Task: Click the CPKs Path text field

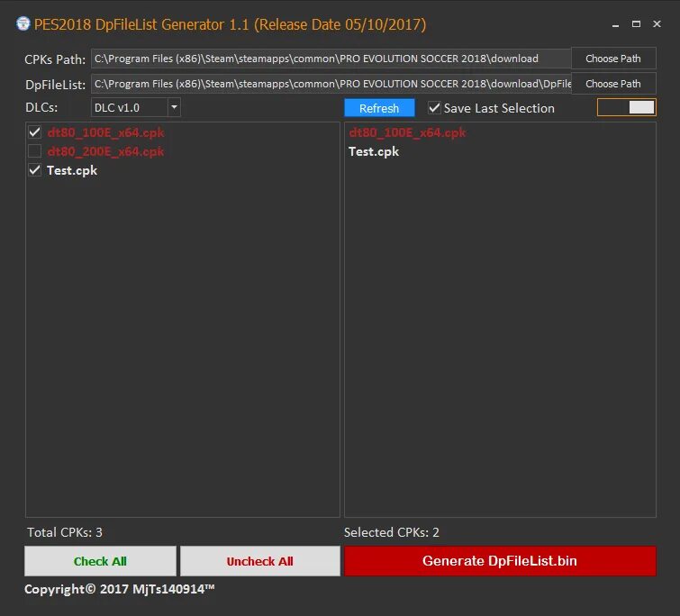Action: tap(331, 59)
